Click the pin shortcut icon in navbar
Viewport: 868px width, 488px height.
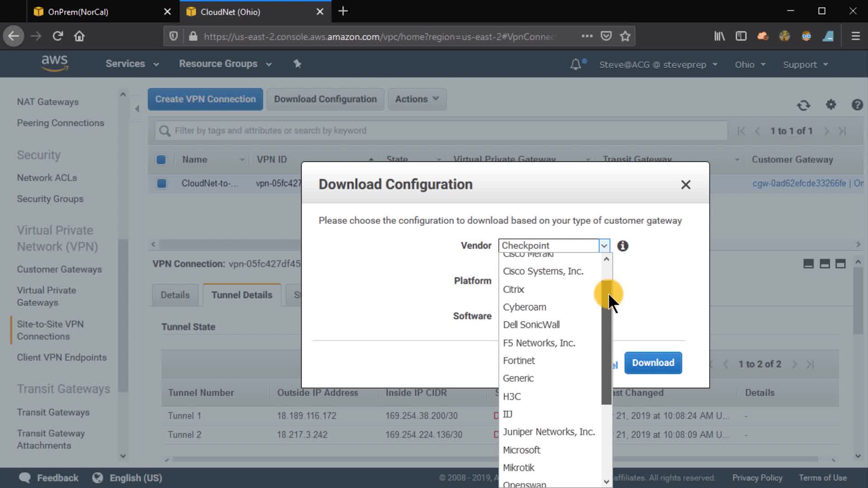coord(297,64)
